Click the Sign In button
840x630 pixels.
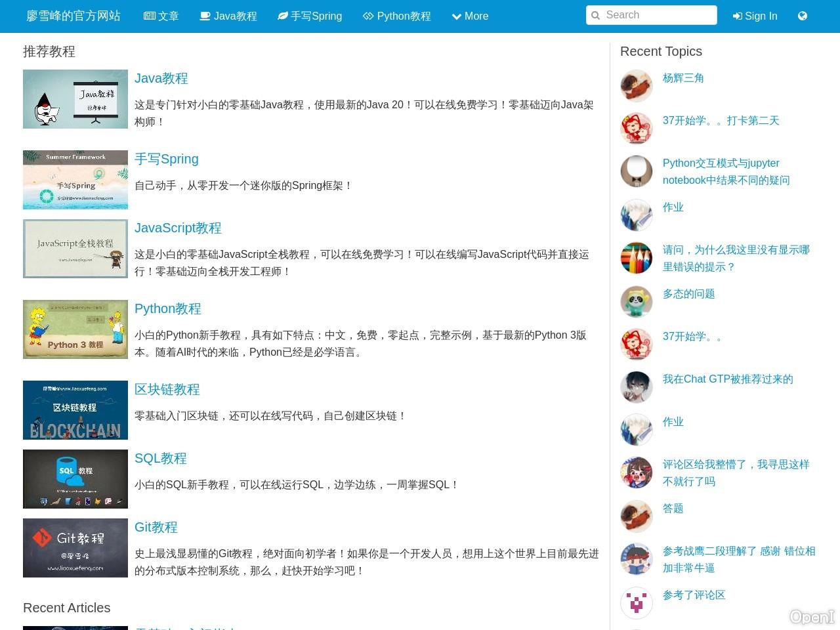755,16
